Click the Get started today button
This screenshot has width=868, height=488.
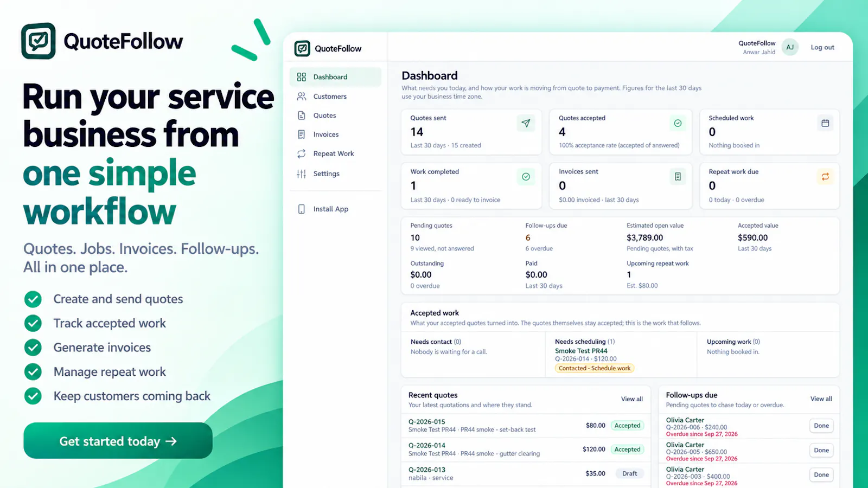point(118,441)
